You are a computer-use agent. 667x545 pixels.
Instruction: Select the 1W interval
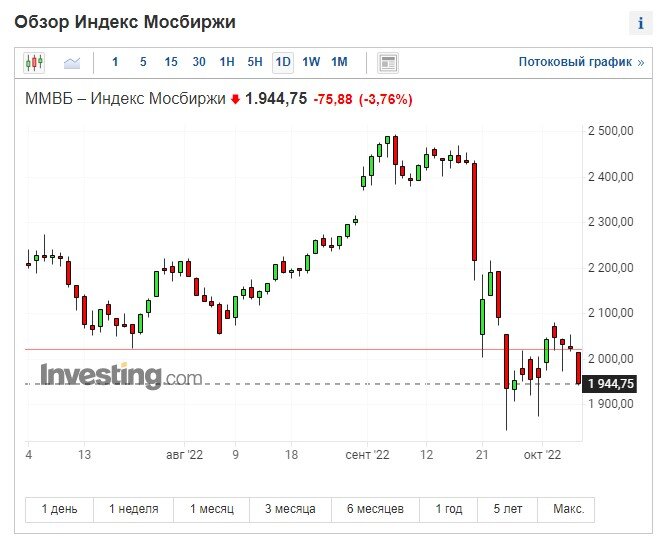click(311, 62)
